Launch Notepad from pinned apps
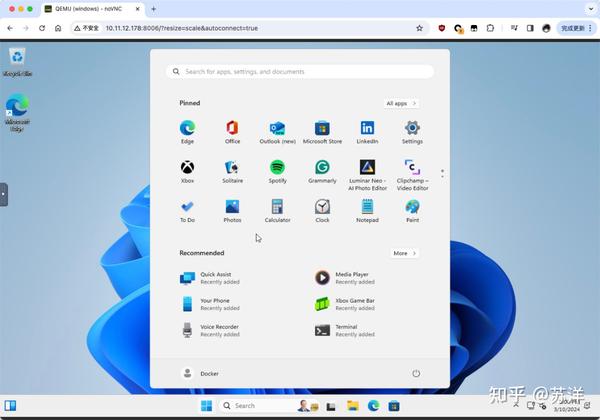 tap(367, 211)
